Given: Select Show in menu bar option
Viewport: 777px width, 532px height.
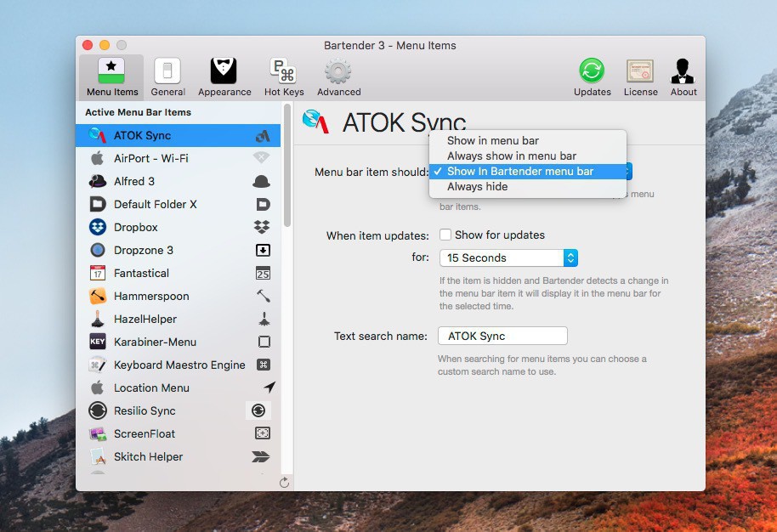Looking at the screenshot, I should (492, 141).
